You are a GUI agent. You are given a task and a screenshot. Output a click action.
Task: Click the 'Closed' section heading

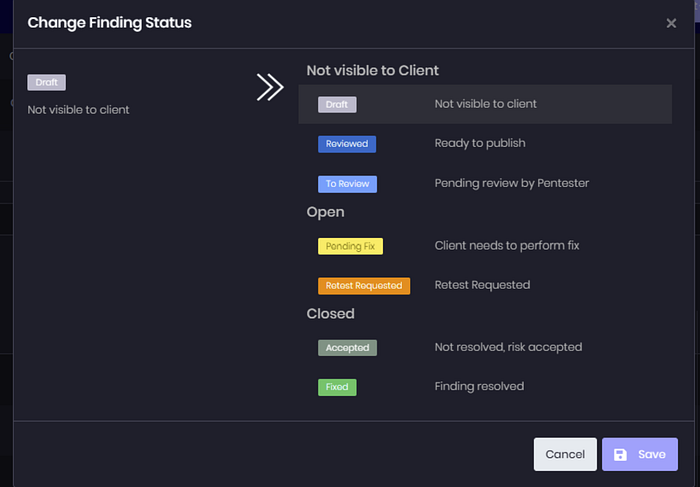(330, 313)
